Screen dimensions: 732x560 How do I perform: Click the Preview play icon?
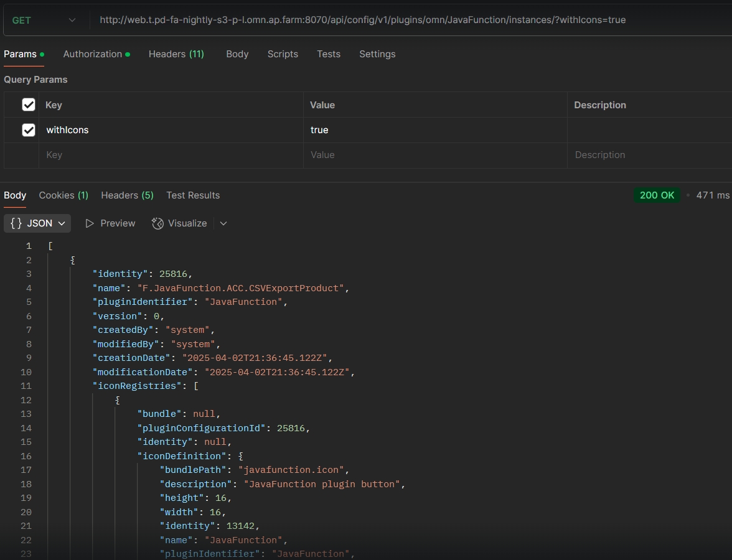tap(90, 223)
